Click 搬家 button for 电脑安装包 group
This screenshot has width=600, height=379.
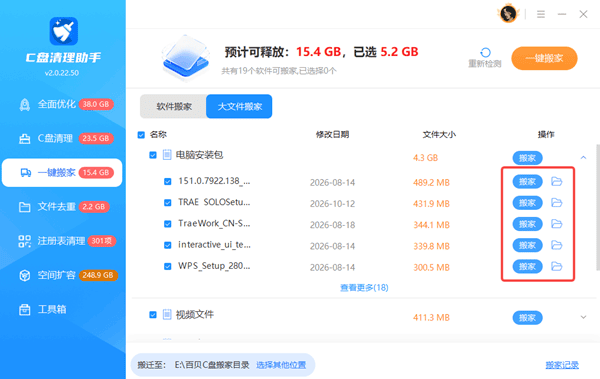point(527,158)
